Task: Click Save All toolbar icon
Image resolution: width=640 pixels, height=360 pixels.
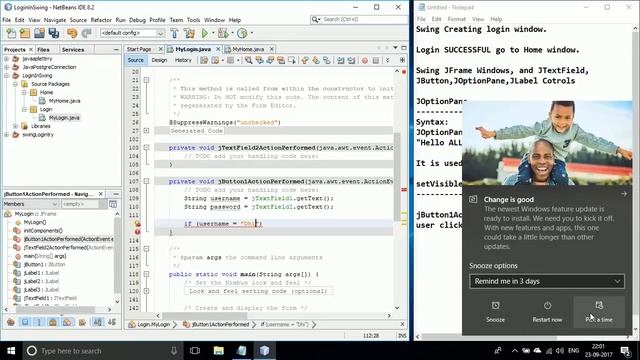Action: click(x=53, y=33)
